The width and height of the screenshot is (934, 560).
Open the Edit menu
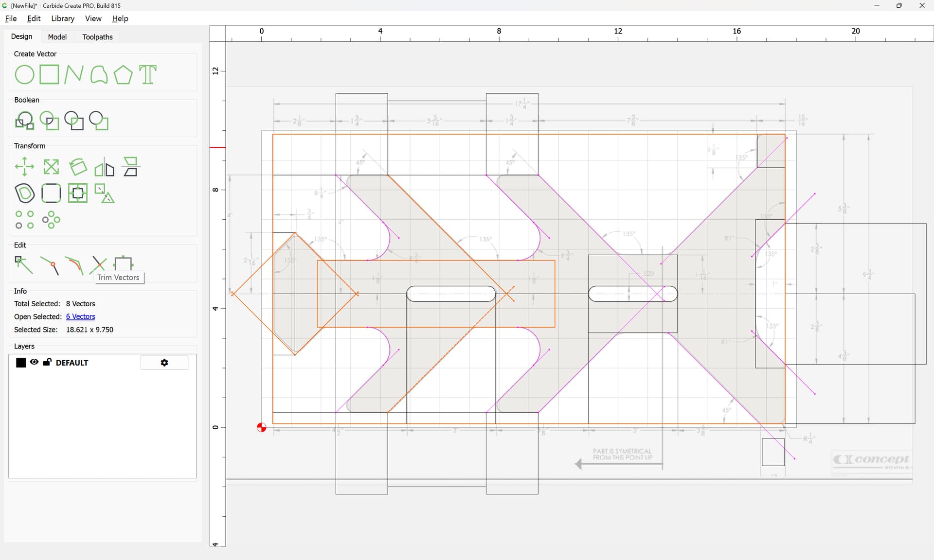pyautogui.click(x=34, y=18)
